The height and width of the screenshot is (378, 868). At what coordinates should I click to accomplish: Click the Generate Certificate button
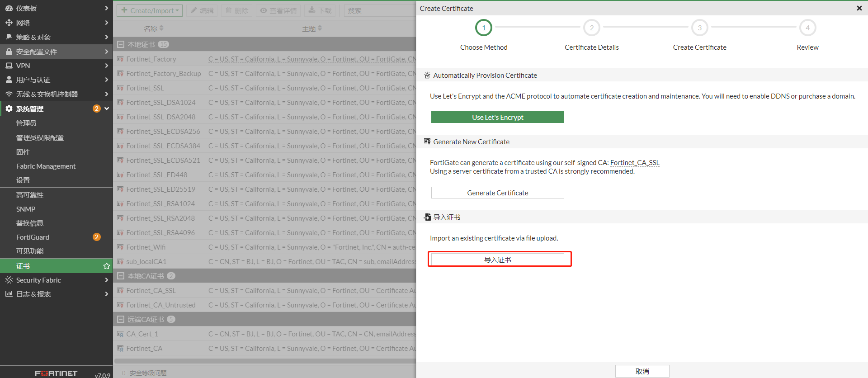(x=497, y=193)
